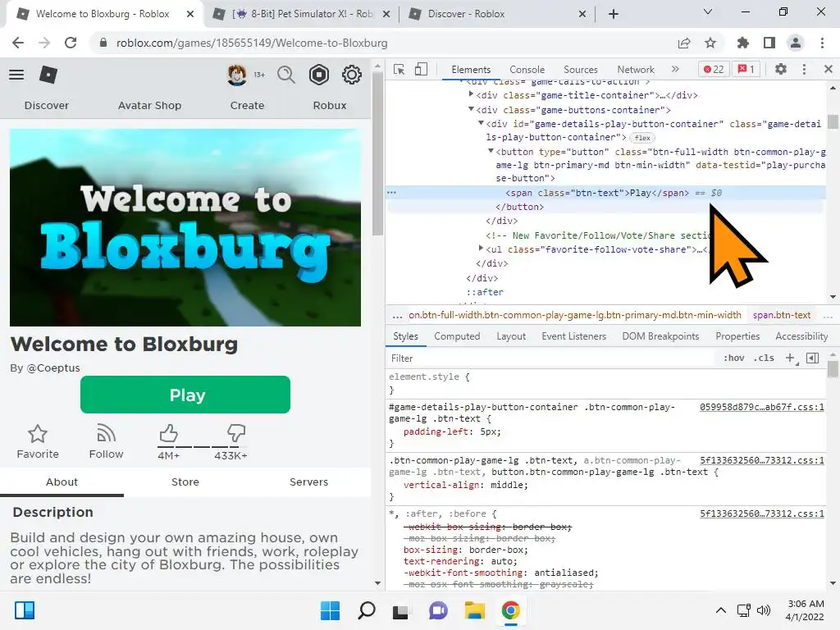Image resolution: width=840 pixels, height=630 pixels.
Task: Toggle the Chrome side panel
Action: tap(769, 43)
